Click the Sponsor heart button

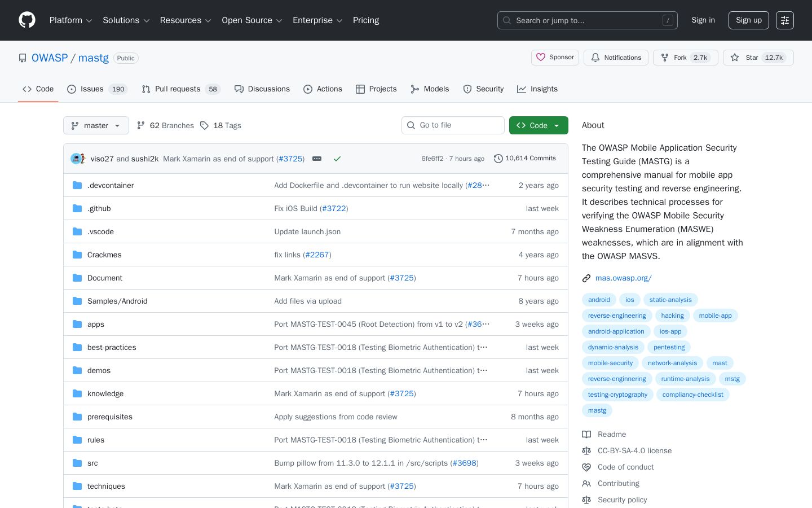555,58
